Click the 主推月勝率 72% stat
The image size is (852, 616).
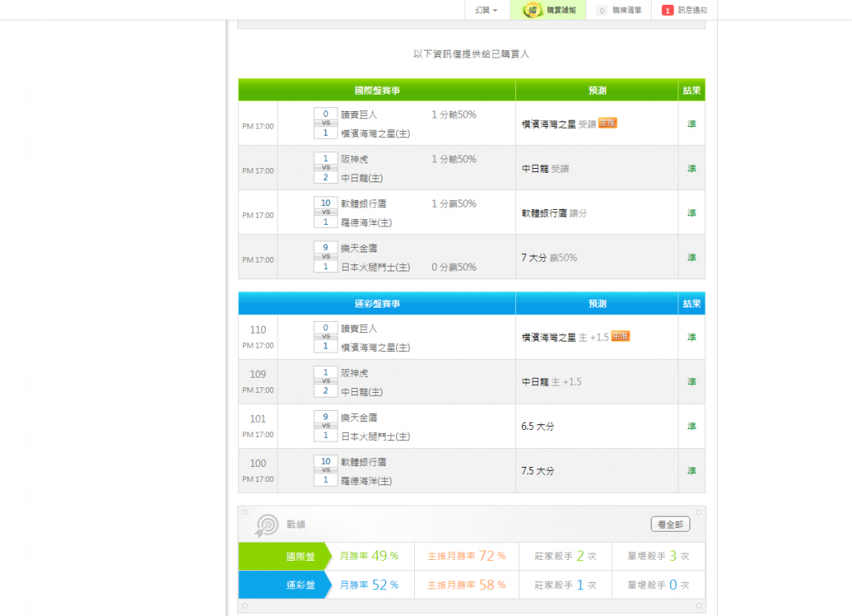pyautogui.click(x=466, y=556)
